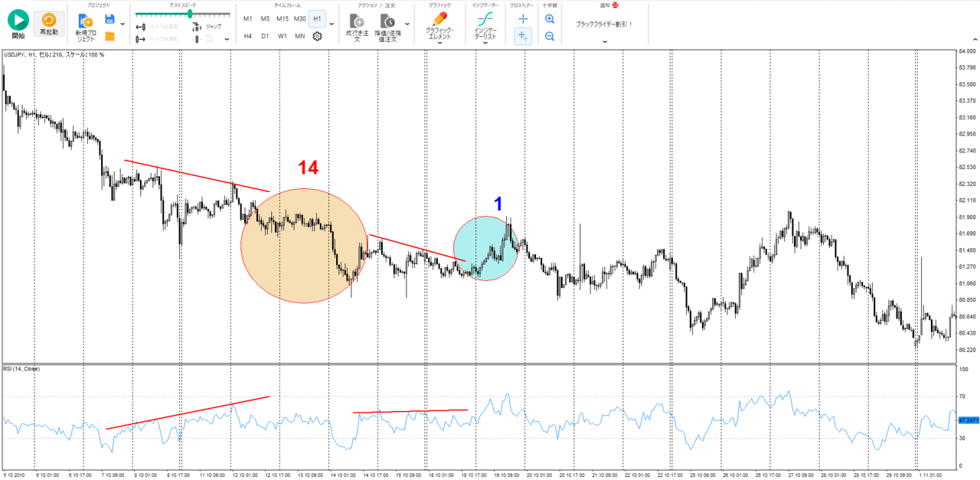
Task: Zoom in on the chart
Action: coord(550,18)
